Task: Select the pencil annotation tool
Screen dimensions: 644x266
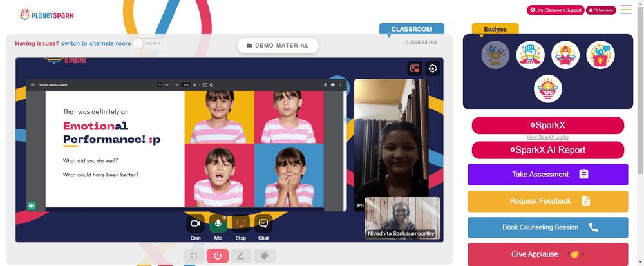Action: tap(241, 256)
